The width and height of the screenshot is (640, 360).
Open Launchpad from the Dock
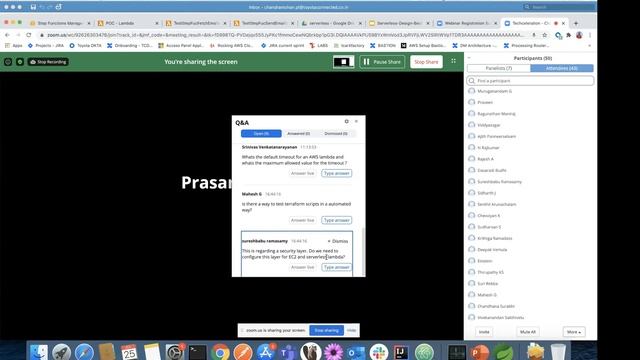62,352
